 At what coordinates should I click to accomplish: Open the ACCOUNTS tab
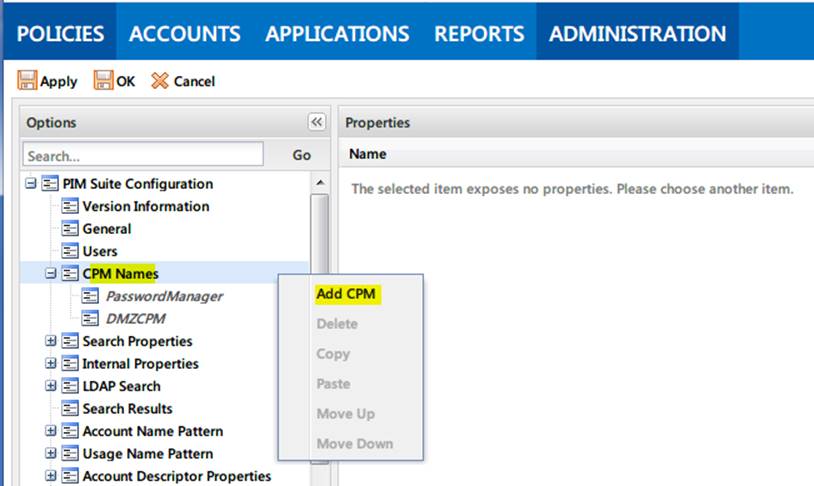point(185,34)
